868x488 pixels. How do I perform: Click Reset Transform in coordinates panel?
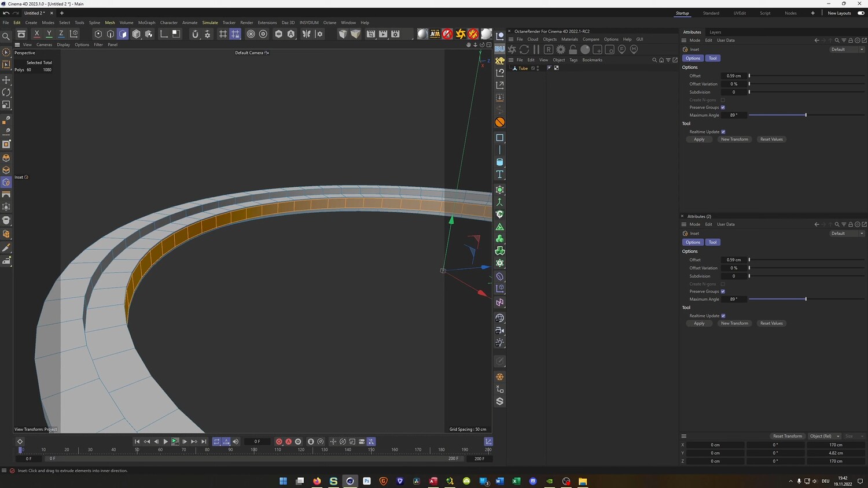pos(788,436)
